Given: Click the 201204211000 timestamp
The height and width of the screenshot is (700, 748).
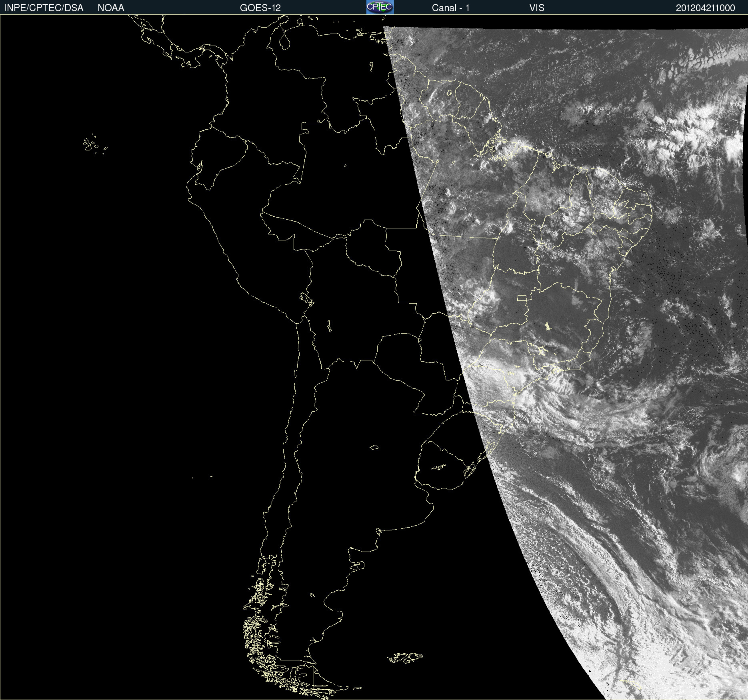Looking at the screenshot, I should pos(705,8).
